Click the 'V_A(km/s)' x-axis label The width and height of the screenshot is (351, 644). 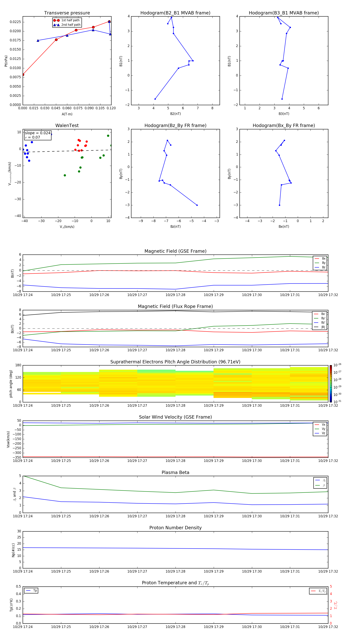pos(67,227)
